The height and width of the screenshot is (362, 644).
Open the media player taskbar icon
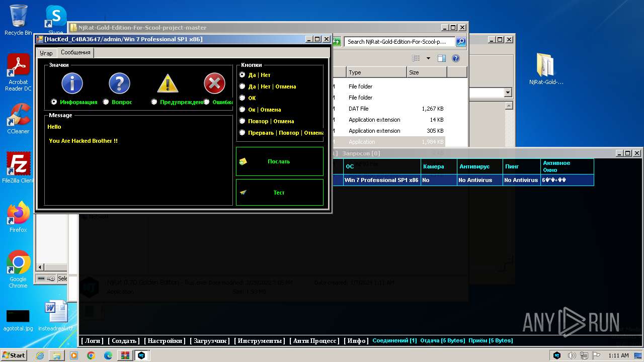[x=74, y=355]
